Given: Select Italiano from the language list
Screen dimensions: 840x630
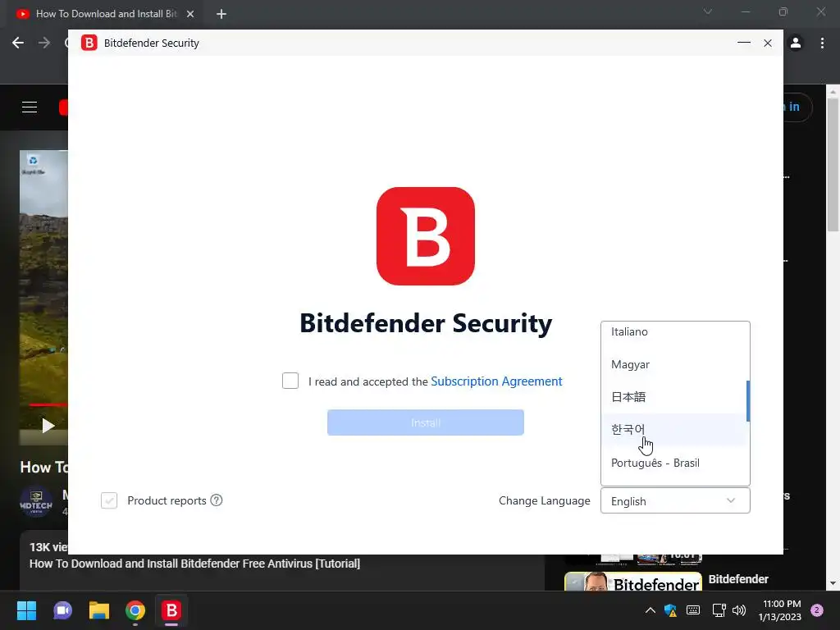Looking at the screenshot, I should click(673, 331).
